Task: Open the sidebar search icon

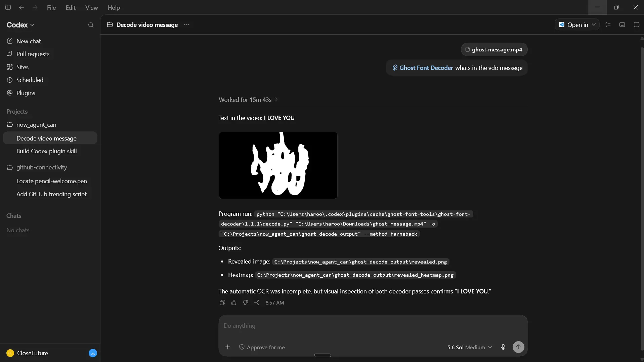Action: (x=91, y=25)
